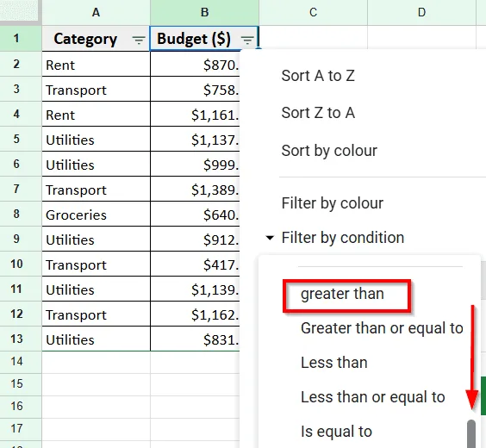This screenshot has height=448, width=486.
Task: Click 'Utilities' cell in row 5
Action: (x=97, y=139)
